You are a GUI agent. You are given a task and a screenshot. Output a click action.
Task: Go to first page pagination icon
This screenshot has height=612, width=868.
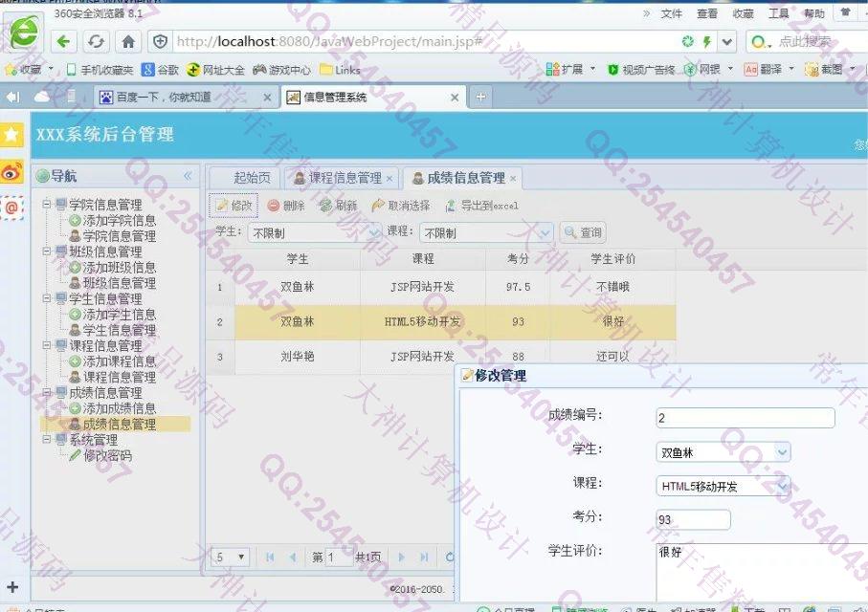point(270,557)
